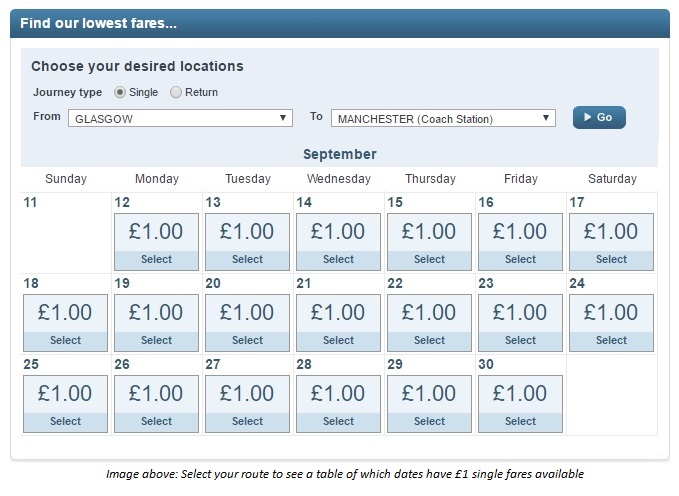Pick the Sunday 18 September £1.00 fare

65,323
